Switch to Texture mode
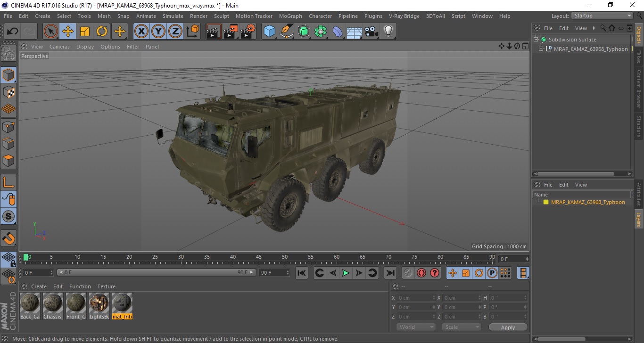Image resolution: width=644 pixels, height=343 pixels. pos(8,92)
